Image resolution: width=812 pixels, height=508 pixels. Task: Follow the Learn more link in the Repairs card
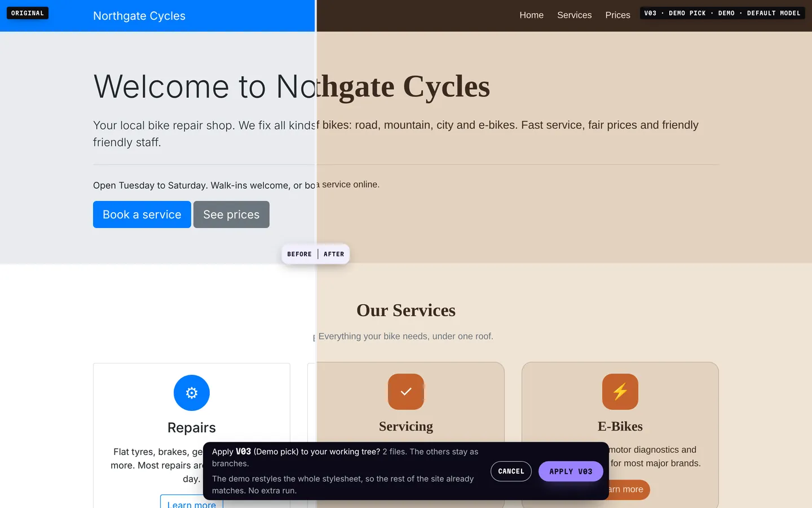pyautogui.click(x=192, y=502)
